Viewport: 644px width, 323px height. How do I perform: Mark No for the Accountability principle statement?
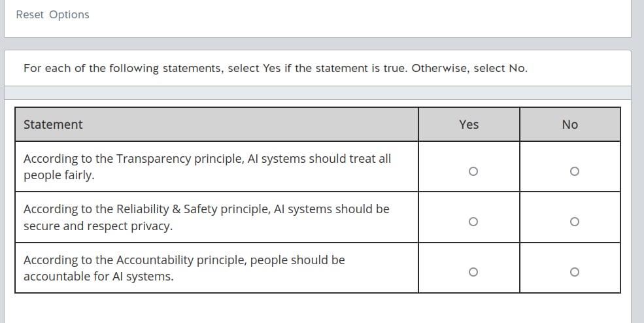[x=574, y=271]
